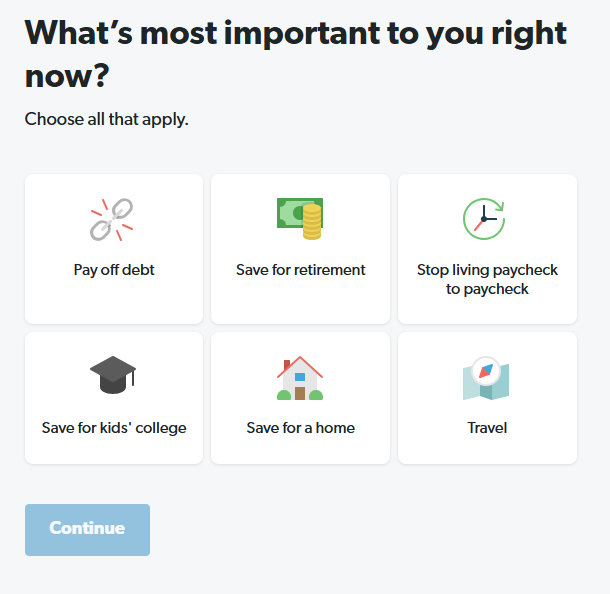Click the 'Stop living paycheck to paycheck' text
The image size is (610, 594).
(487, 279)
